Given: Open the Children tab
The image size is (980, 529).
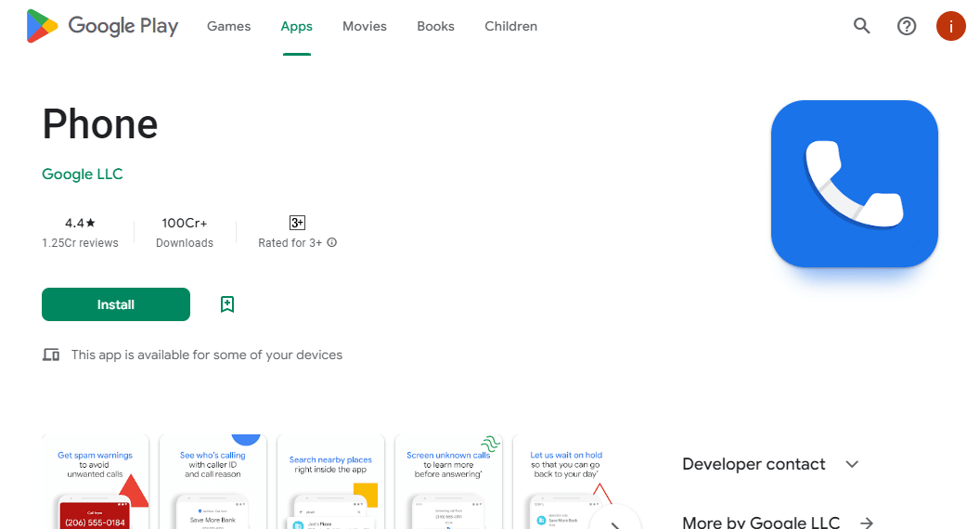Looking at the screenshot, I should click(510, 26).
